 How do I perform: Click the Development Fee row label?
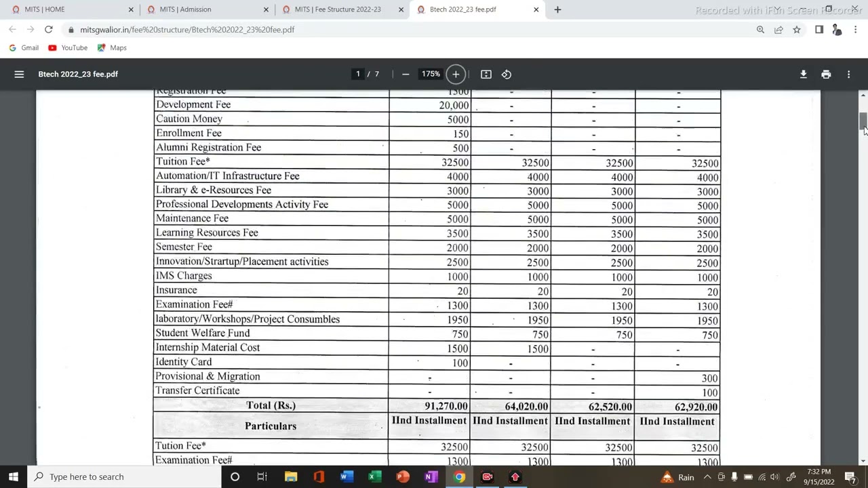coord(193,104)
